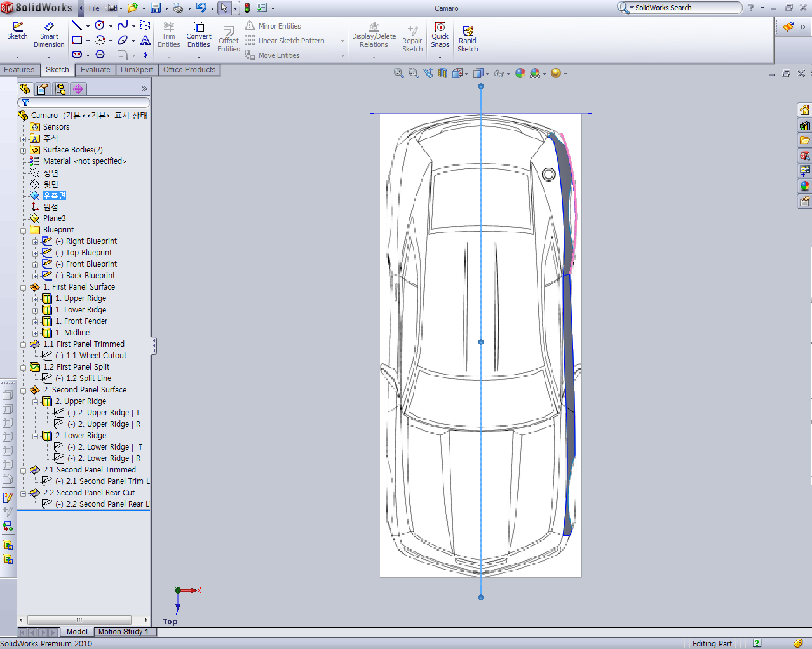Switch to the Features tab

(19, 70)
